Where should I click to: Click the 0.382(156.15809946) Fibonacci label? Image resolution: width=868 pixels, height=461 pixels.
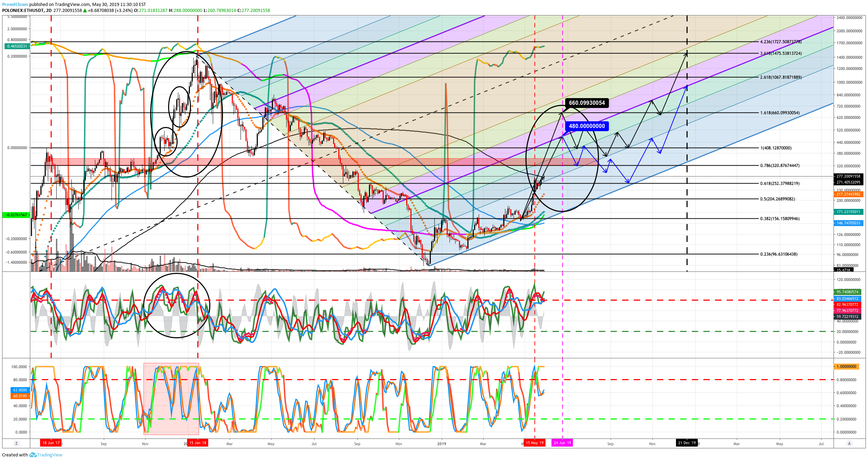pyautogui.click(x=780, y=219)
